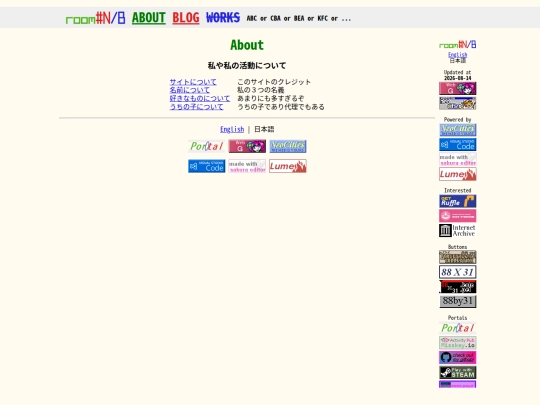Click the NeoCities badge in the center
The image size is (540, 405).
click(x=288, y=146)
